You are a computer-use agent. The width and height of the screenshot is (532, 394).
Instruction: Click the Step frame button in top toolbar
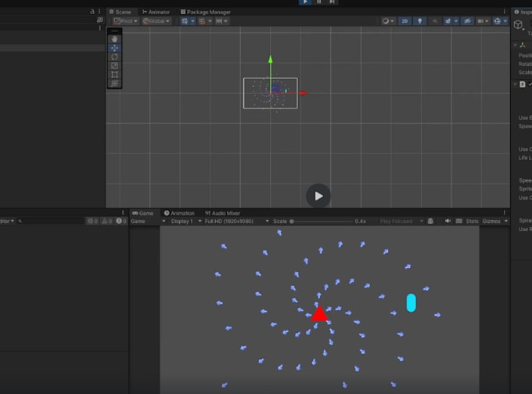coord(332,2)
